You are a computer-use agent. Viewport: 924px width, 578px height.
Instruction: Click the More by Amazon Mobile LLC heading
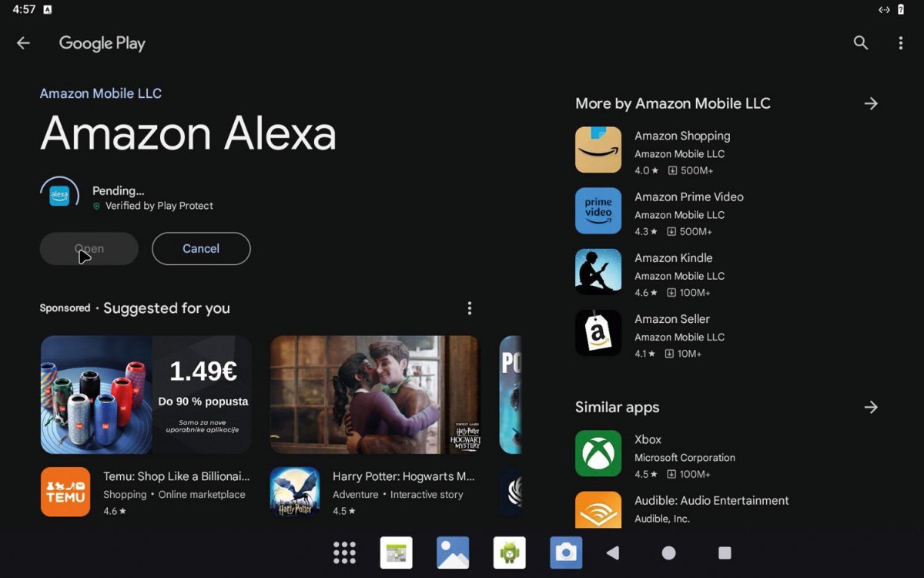[673, 103]
